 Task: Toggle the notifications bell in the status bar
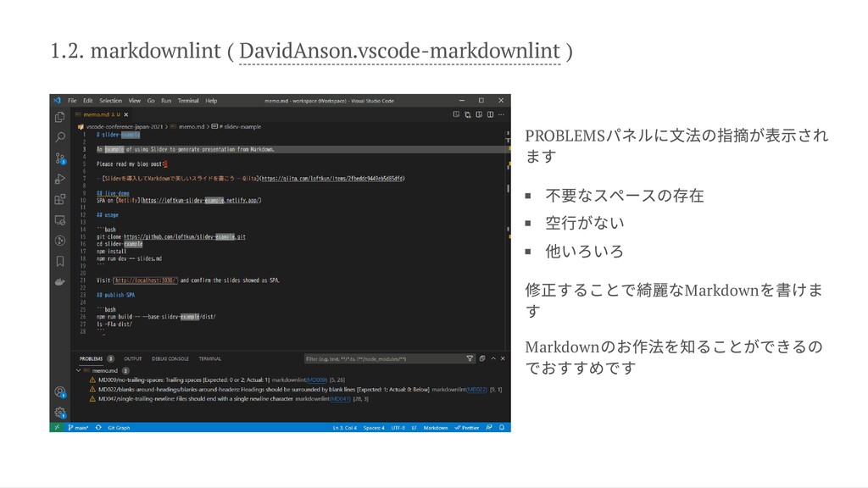[502, 427]
